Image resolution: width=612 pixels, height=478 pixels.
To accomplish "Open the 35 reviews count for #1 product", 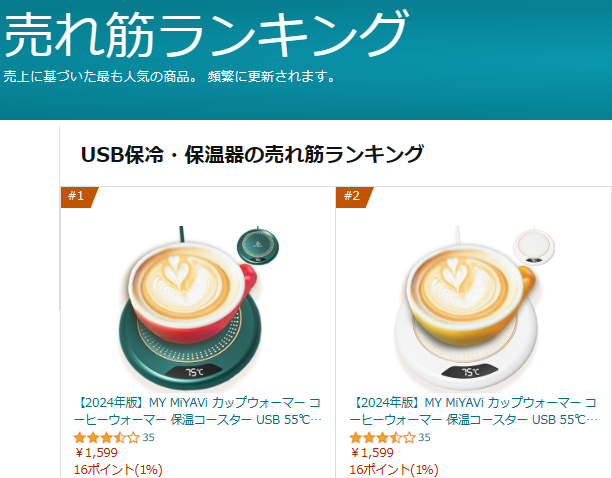I will (148, 438).
